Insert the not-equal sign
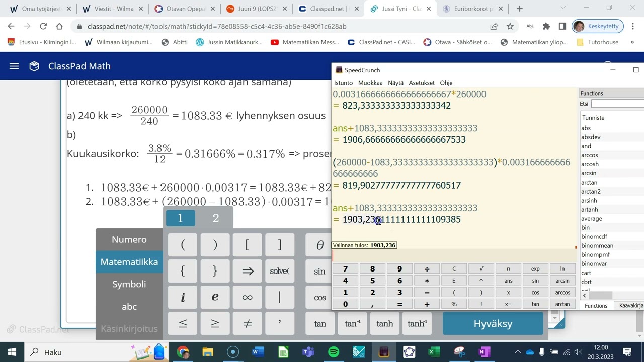 248,323
